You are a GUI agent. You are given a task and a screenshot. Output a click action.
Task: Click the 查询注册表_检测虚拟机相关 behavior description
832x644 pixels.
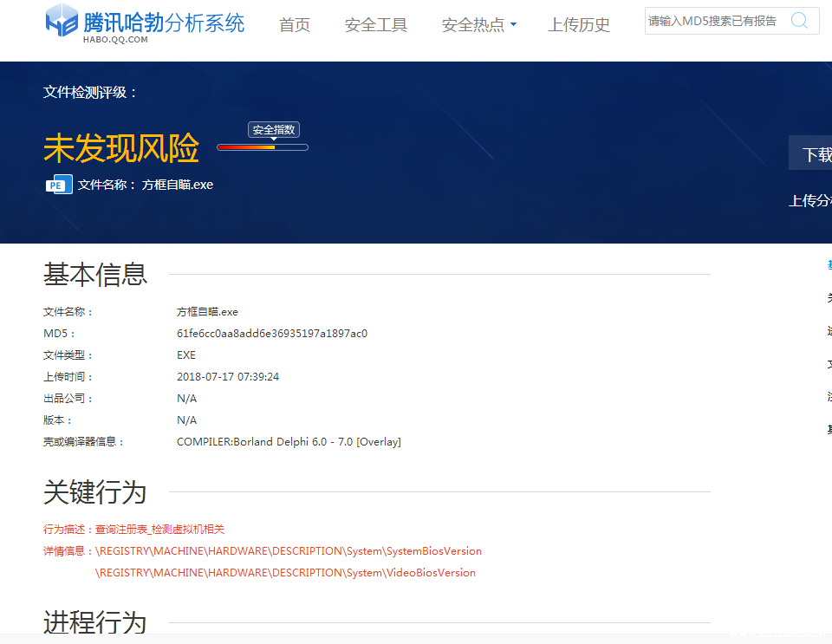click(x=159, y=530)
